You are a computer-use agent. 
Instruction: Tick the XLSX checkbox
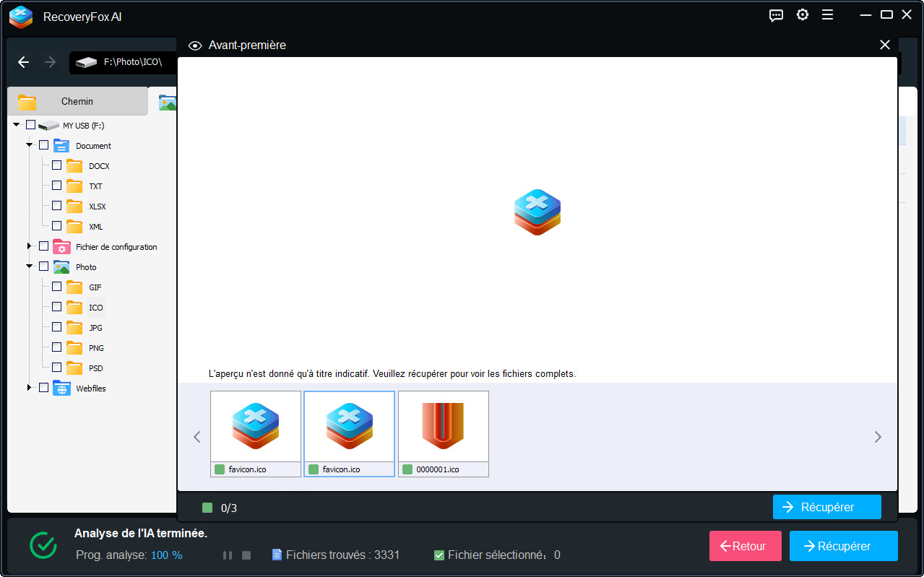click(x=56, y=206)
